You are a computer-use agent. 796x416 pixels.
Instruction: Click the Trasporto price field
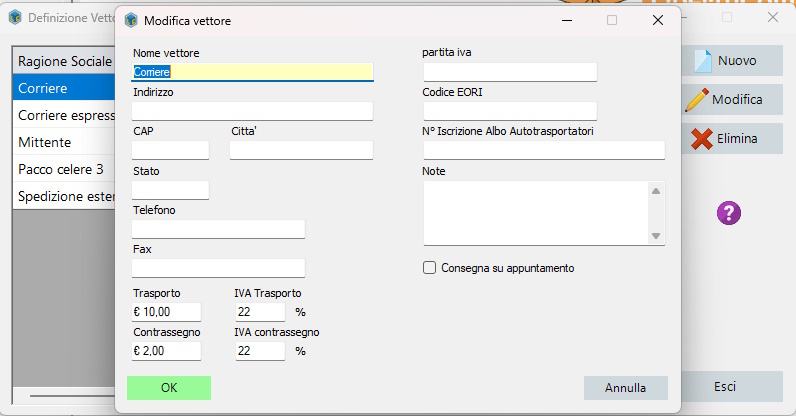(166, 312)
